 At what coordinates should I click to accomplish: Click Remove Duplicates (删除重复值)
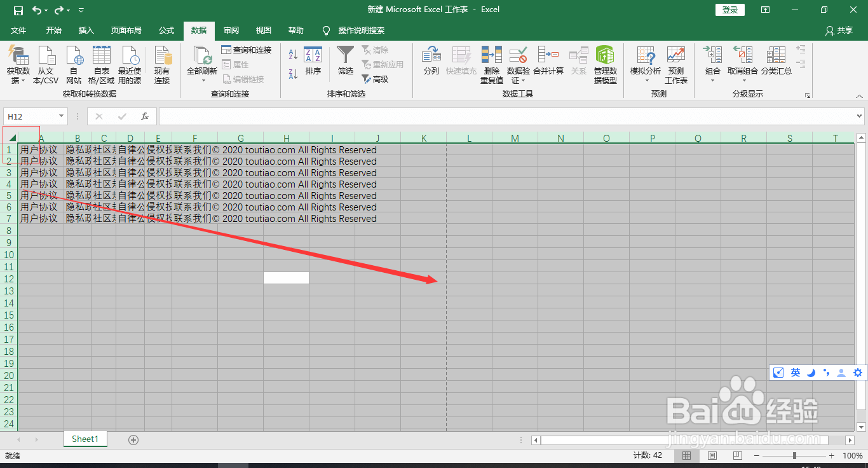pyautogui.click(x=492, y=65)
